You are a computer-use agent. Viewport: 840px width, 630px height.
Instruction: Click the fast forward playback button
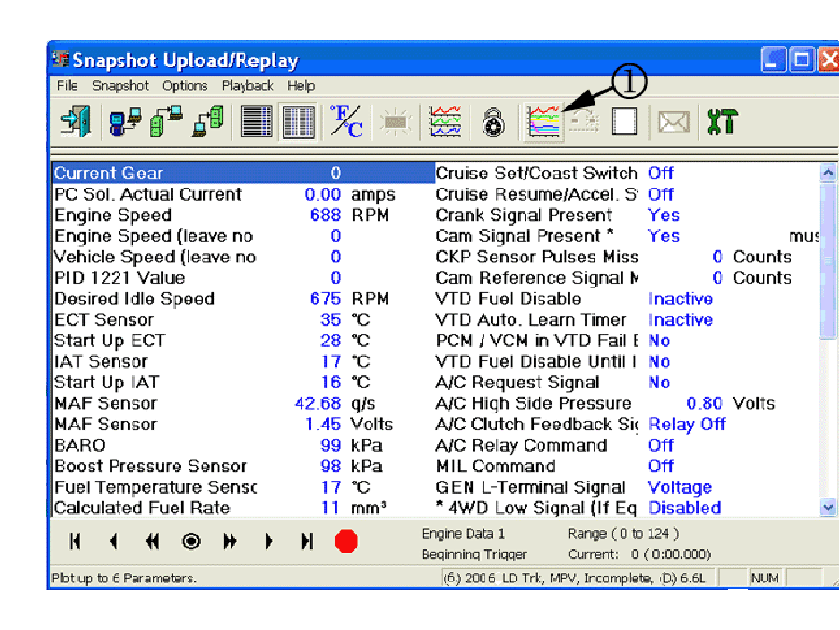(x=230, y=541)
